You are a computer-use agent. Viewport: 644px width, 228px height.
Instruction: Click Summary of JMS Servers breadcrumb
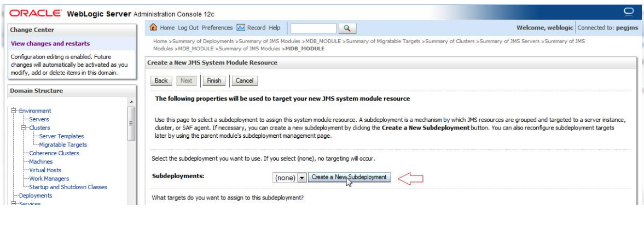[x=510, y=42]
